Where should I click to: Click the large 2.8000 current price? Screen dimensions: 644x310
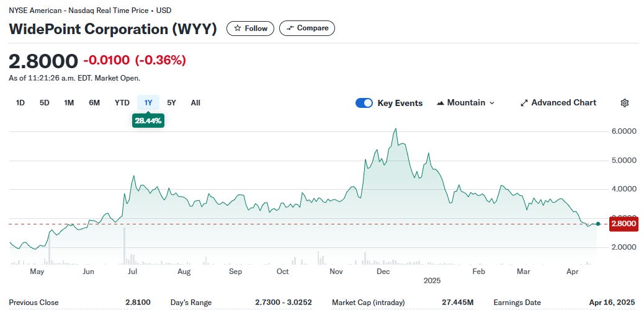[43, 61]
